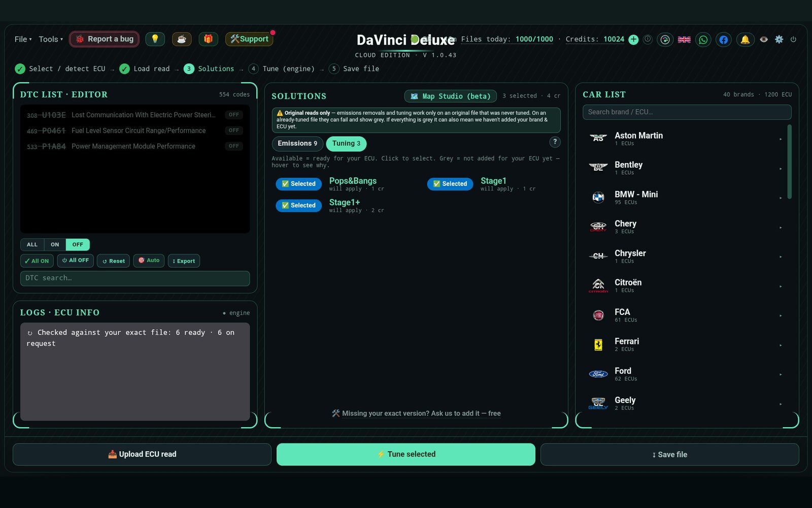Viewport: 812px width, 508px height.
Task: Open settings gear in header
Action: click(x=779, y=39)
